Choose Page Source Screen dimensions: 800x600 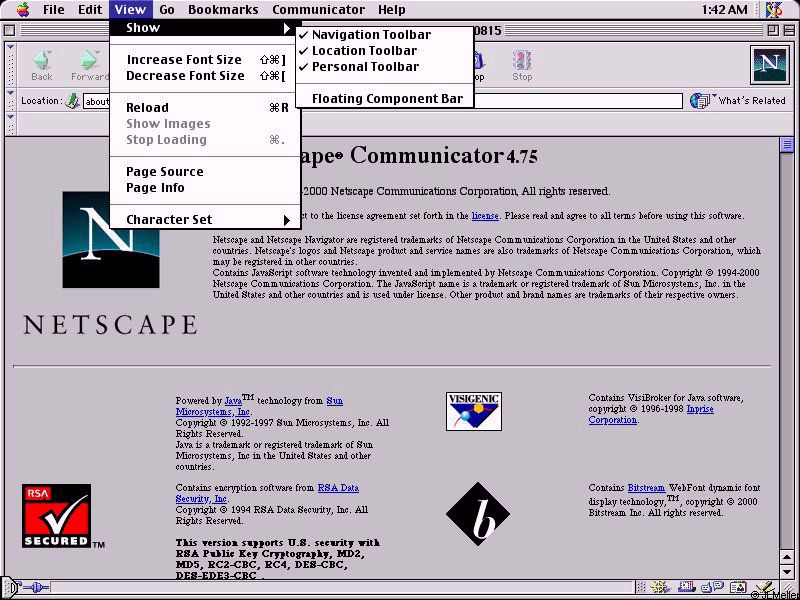point(205,171)
